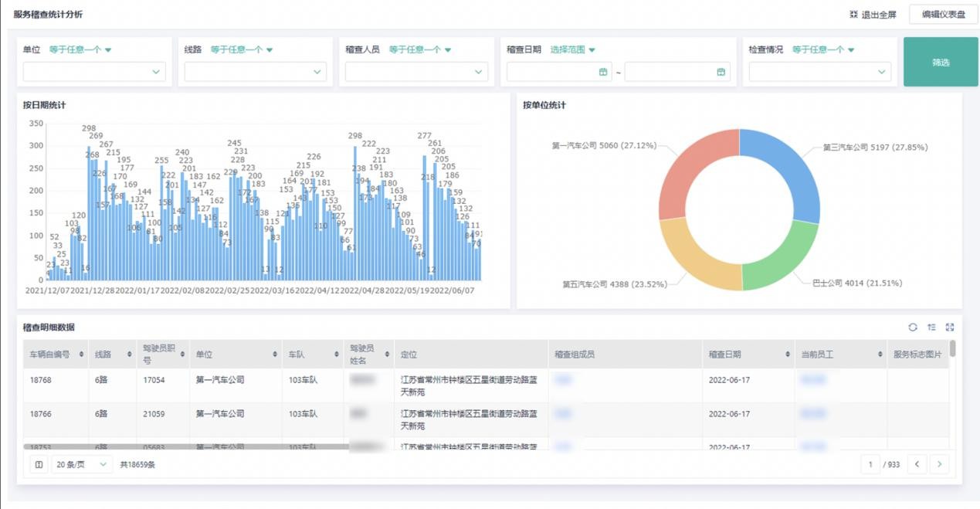Change 稽查日期 condition from 选择范围

[x=572, y=50]
